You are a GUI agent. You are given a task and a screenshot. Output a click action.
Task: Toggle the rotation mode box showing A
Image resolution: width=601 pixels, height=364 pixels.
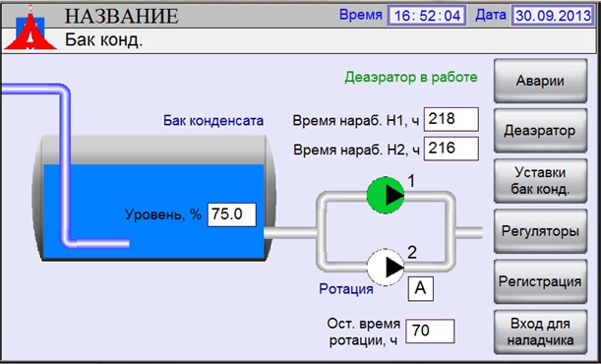(420, 288)
